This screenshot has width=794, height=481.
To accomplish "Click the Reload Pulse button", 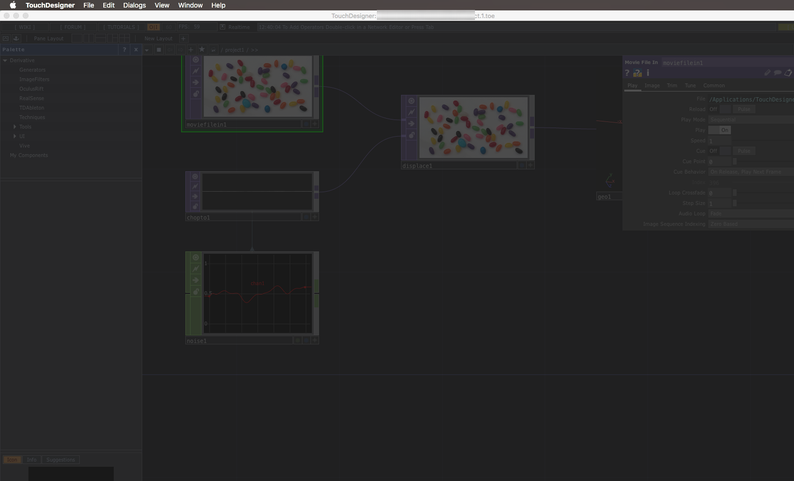I will click(743, 109).
